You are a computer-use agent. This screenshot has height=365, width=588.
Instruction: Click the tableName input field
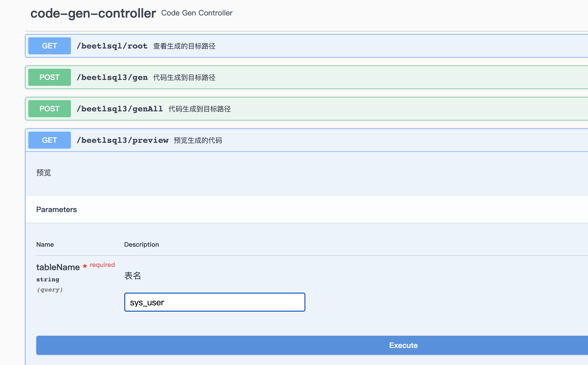tap(215, 302)
